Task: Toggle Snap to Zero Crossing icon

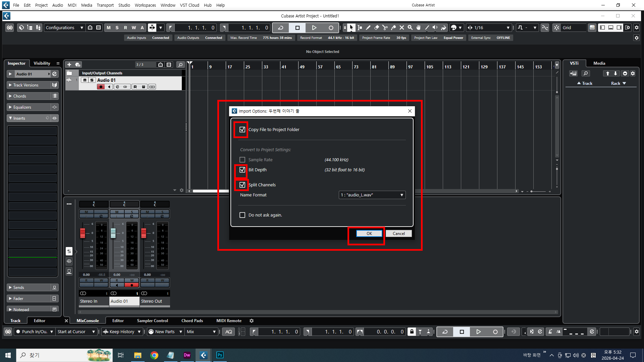Action: pos(545,28)
